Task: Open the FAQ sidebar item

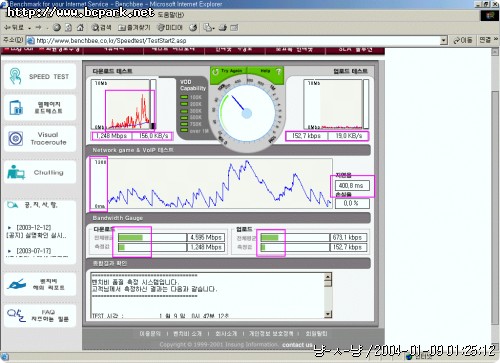Action: [40, 315]
